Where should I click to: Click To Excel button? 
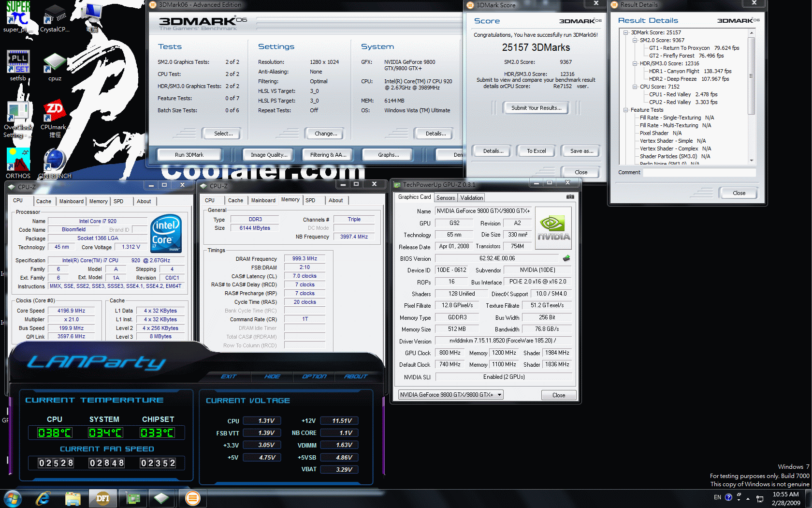tap(536, 151)
